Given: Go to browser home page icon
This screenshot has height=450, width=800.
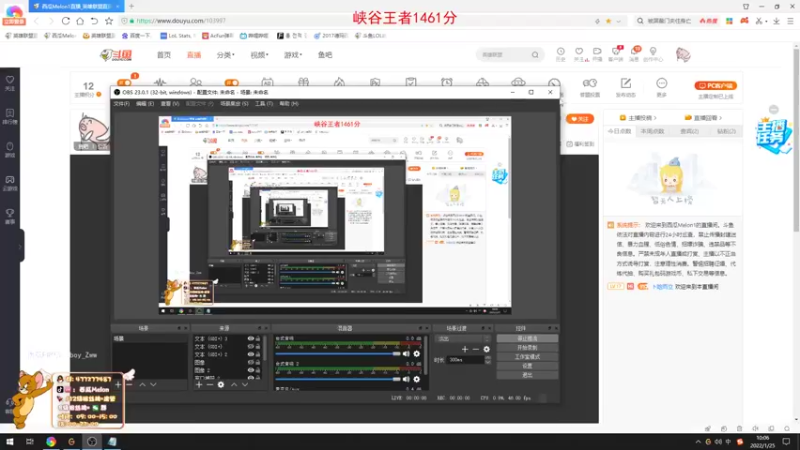Looking at the screenshot, I should coord(80,21).
